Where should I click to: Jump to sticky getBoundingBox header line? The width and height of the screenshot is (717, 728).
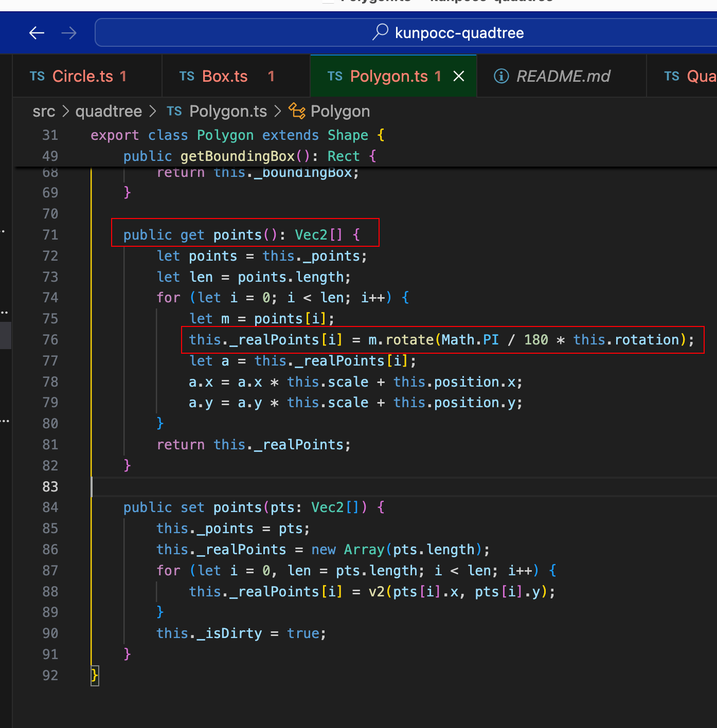pos(237,156)
